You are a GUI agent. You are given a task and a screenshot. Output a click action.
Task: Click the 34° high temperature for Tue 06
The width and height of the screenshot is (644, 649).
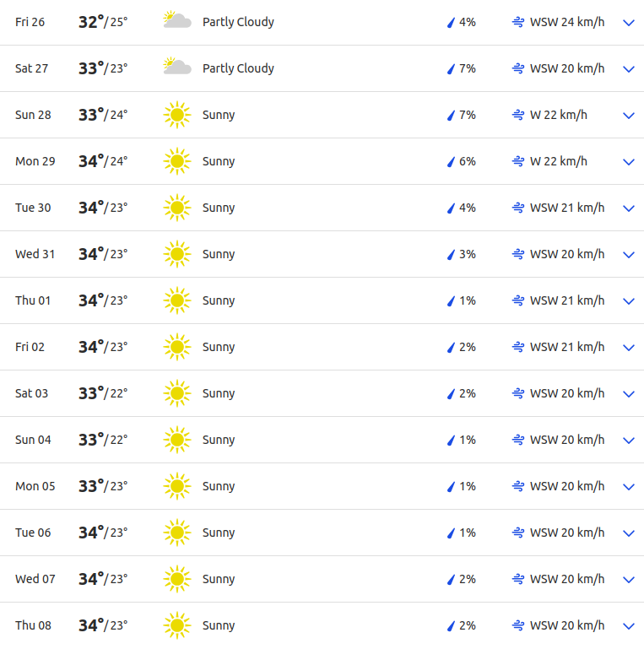pos(90,533)
